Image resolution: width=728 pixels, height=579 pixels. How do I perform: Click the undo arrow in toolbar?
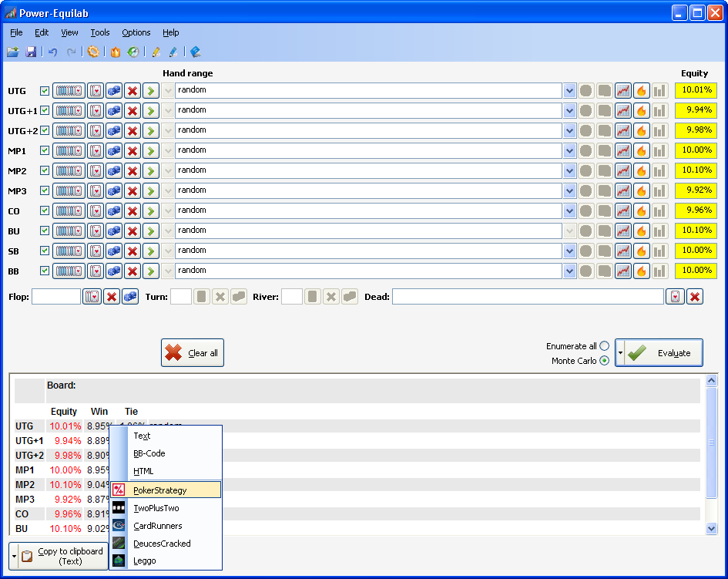click(x=52, y=52)
